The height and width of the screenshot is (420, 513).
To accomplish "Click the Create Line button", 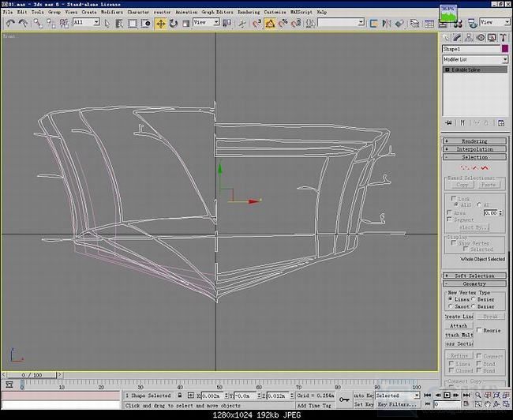I will tap(459, 317).
